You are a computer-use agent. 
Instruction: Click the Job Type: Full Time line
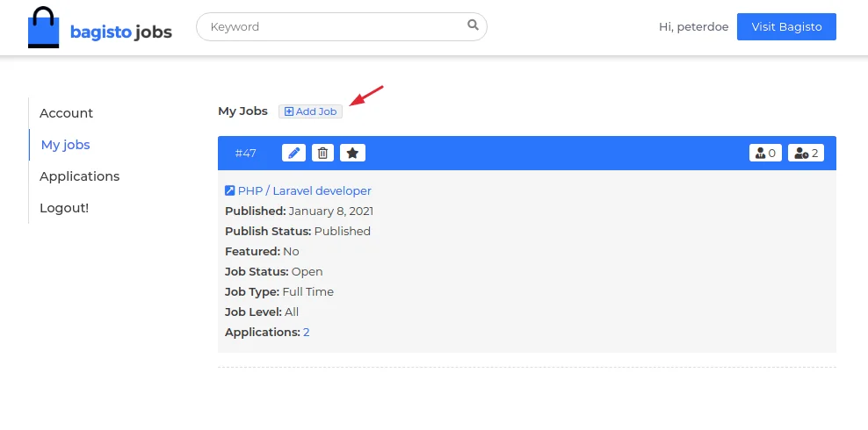[279, 292]
